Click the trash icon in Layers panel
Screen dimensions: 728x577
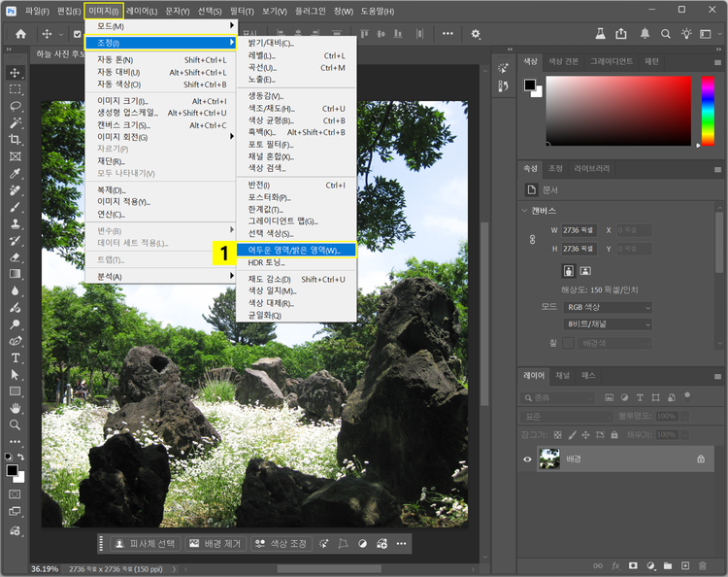(701, 564)
